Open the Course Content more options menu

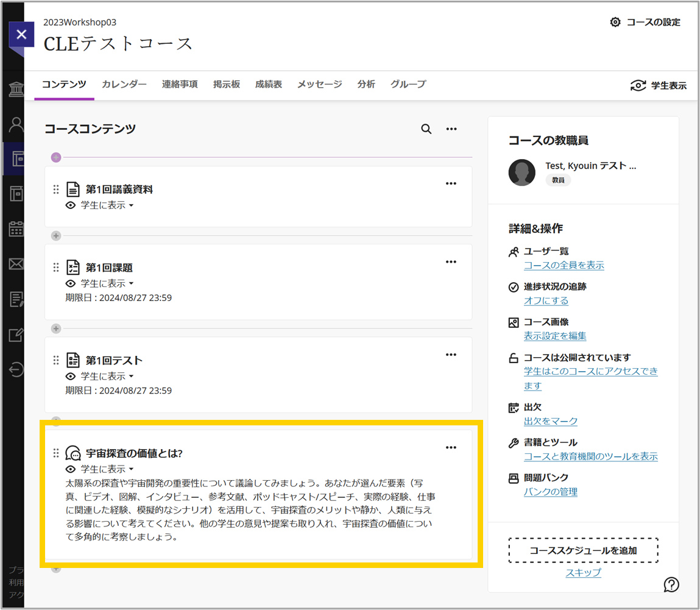(x=451, y=129)
